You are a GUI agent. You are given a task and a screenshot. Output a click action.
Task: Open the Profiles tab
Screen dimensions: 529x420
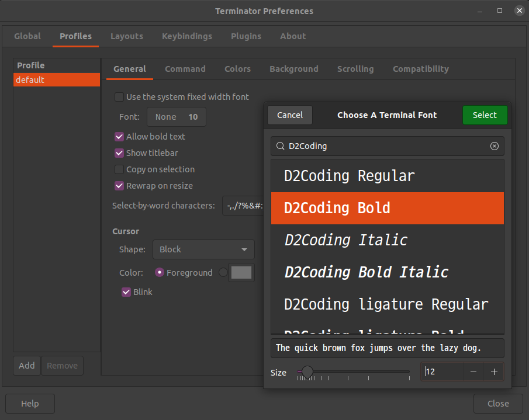pos(75,36)
